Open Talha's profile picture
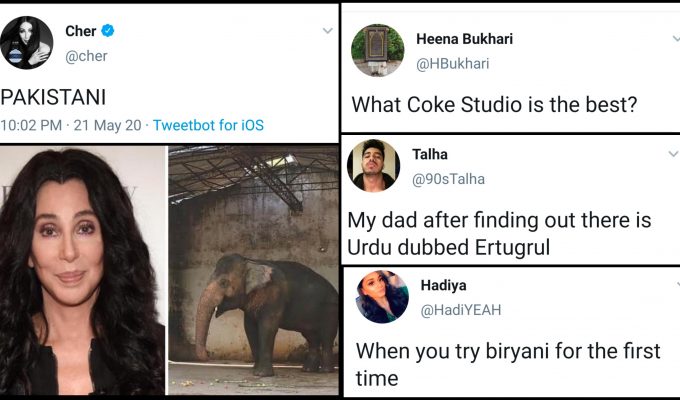The width and height of the screenshot is (680, 400). coord(374,166)
